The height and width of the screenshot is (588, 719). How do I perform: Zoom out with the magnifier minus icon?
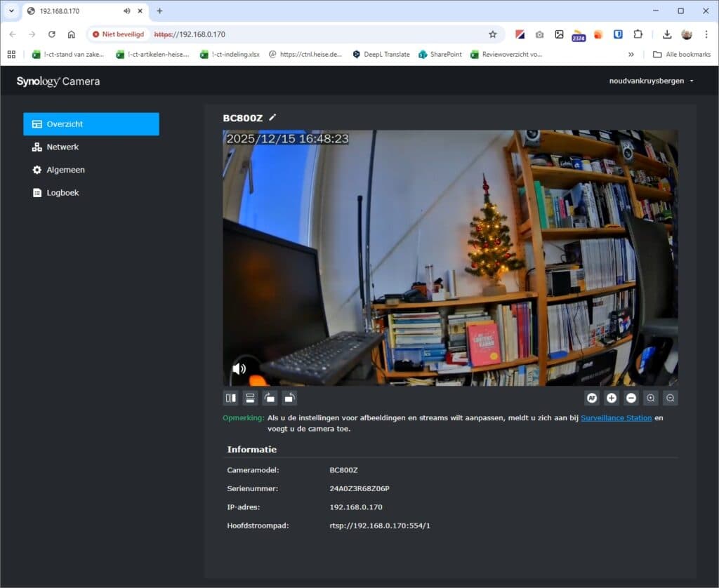[671, 399]
